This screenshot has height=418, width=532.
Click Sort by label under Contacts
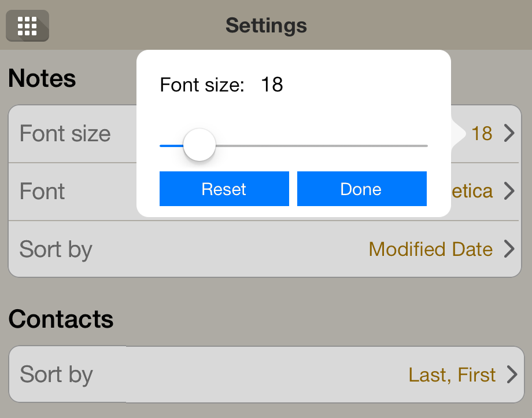(56, 375)
